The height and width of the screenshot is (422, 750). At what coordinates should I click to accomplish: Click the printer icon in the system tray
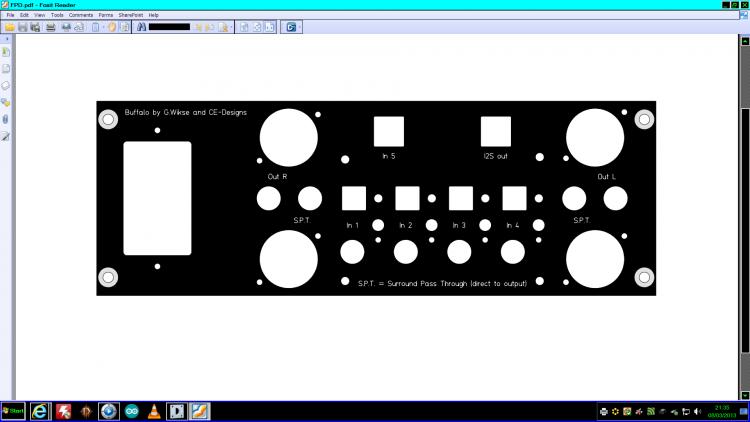tap(604, 411)
